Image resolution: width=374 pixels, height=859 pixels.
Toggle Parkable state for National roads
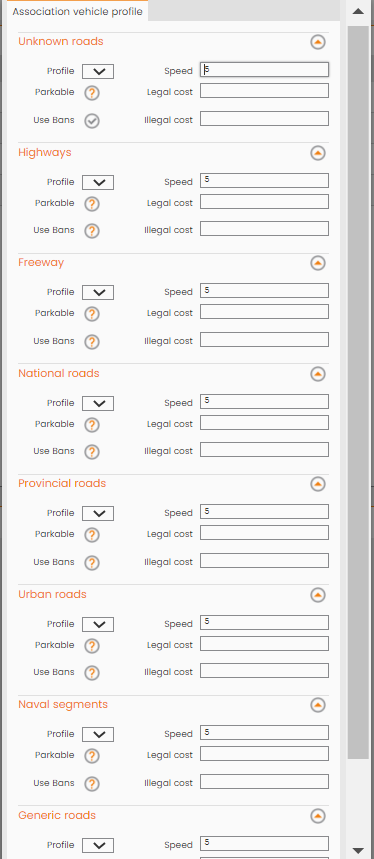point(92,425)
